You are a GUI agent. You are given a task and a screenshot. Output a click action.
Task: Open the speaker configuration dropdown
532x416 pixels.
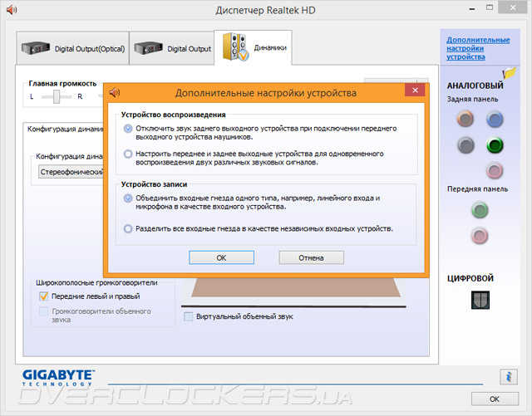click(71, 172)
